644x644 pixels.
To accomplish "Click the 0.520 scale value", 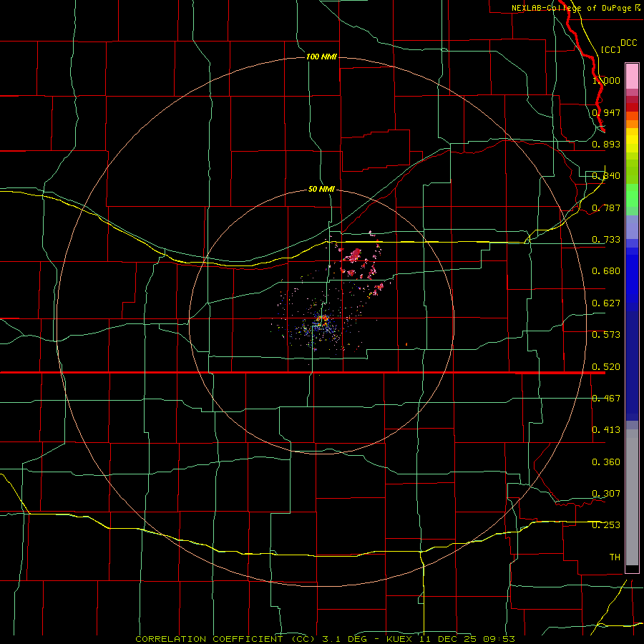I will point(606,367).
